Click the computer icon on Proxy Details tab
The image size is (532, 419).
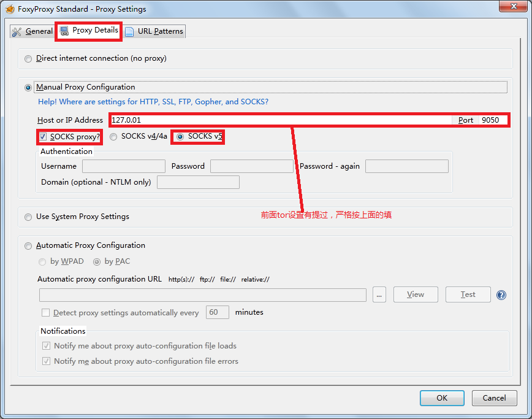[64, 31]
